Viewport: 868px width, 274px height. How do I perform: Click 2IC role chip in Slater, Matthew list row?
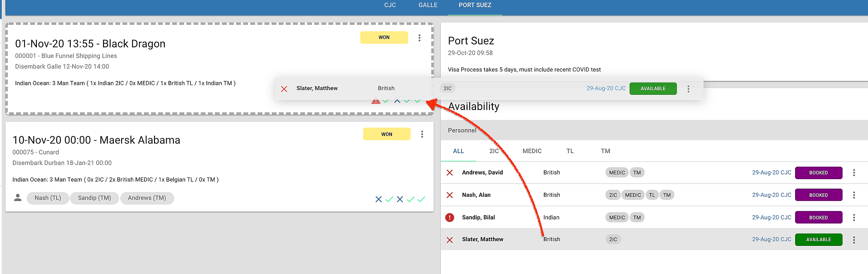pos(613,239)
